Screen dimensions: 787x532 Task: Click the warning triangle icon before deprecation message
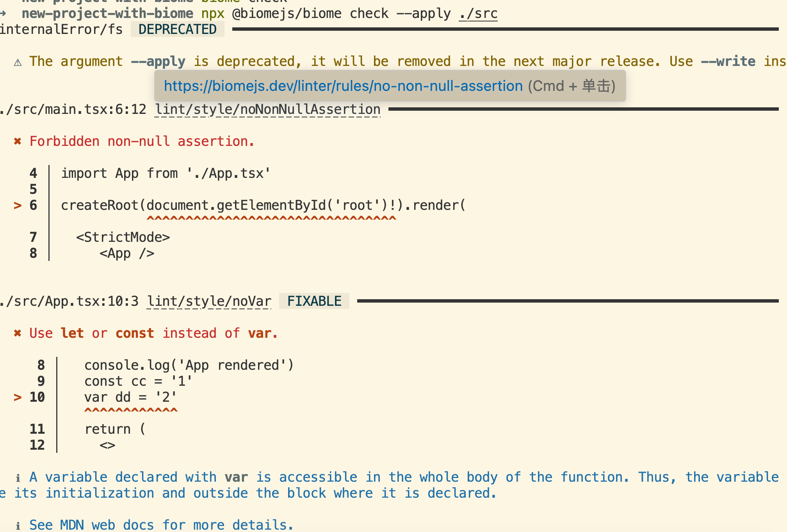[18, 61]
